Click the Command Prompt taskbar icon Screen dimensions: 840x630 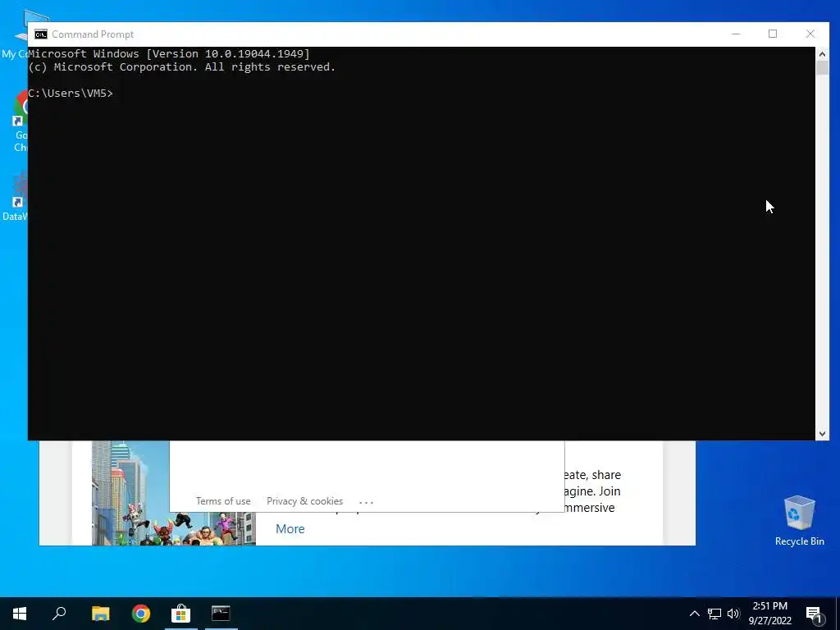(x=221, y=614)
